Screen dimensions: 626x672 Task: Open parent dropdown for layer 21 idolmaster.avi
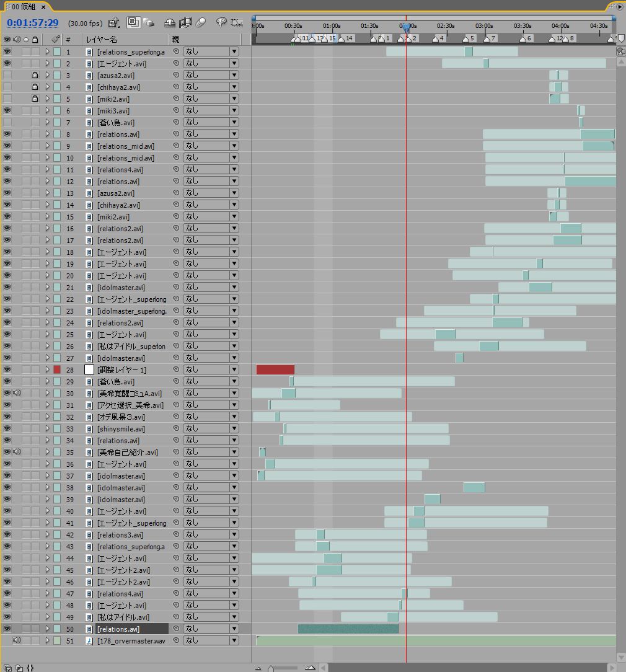211,287
